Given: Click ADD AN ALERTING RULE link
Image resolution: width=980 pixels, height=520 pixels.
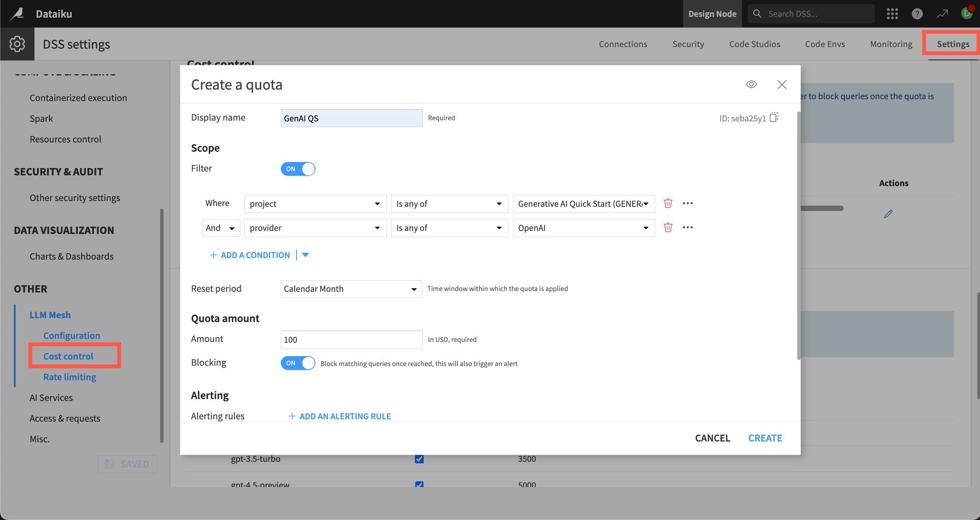Looking at the screenshot, I should coord(339,416).
